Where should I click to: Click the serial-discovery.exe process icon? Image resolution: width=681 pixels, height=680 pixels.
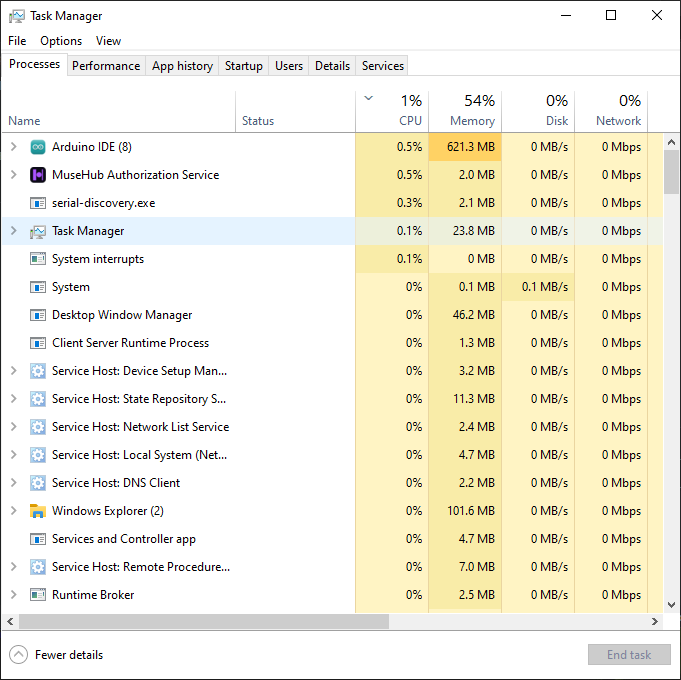(38, 203)
